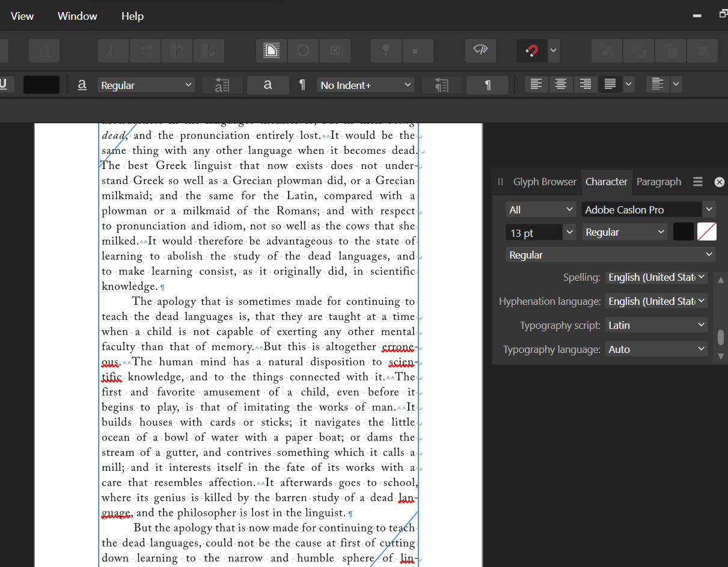The height and width of the screenshot is (567, 728).
Task: Open the 'No Indent+' paragraph style dropdown
Action: pos(366,85)
